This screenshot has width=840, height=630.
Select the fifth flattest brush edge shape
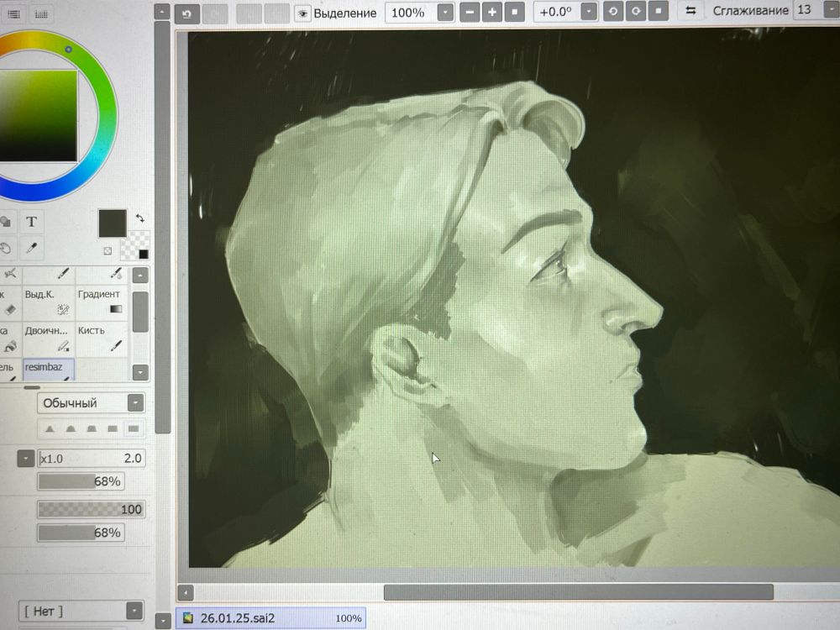click(x=134, y=428)
